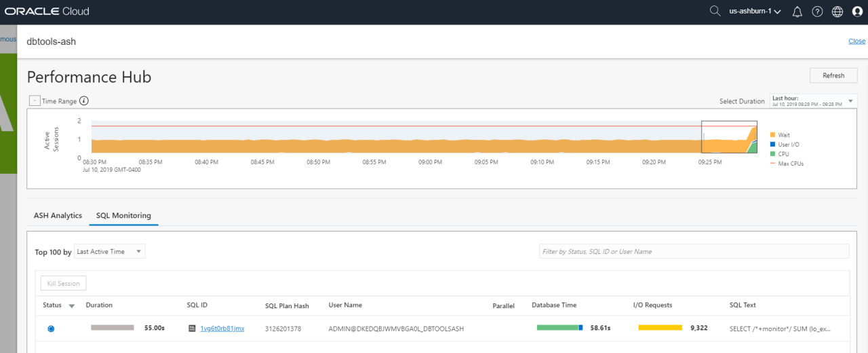This screenshot has width=868, height=353.
Task: Switch to the ASH Analytics tab
Action: tap(58, 215)
